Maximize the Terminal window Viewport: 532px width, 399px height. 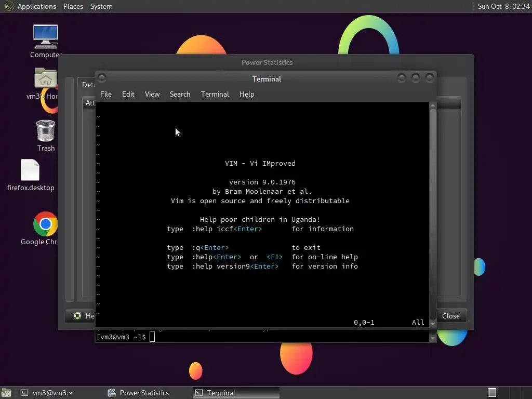(x=416, y=78)
